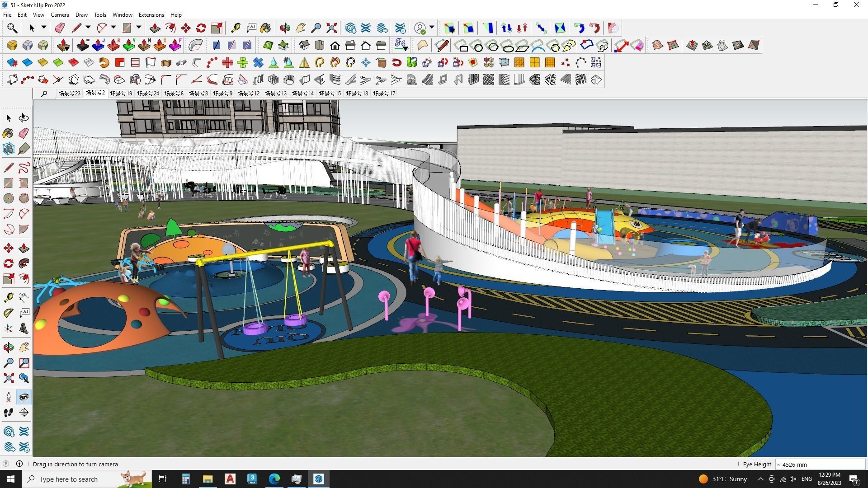Switch to scene tab 场景号17
The height and width of the screenshot is (488, 868).
tap(384, 94)
